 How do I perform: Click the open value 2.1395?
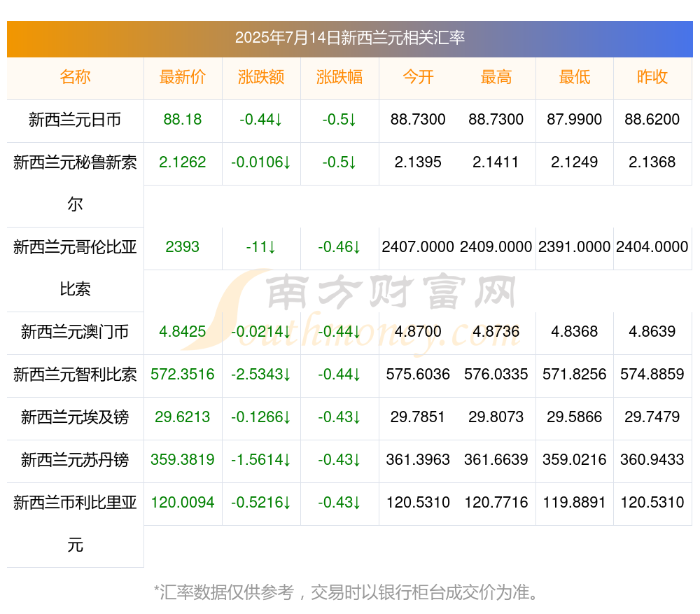(418, 162)
